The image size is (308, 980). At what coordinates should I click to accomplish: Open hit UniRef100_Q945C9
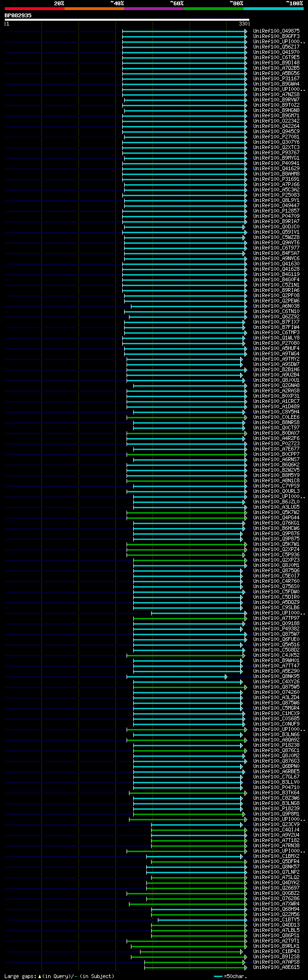click(276, 131)
